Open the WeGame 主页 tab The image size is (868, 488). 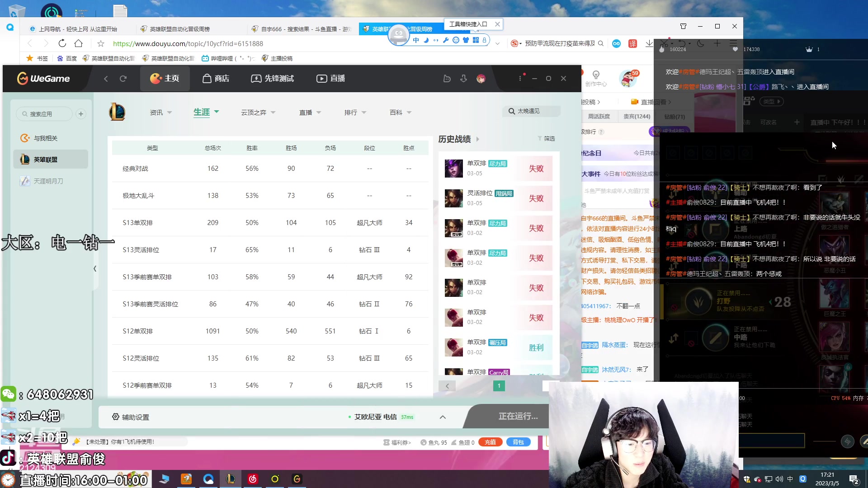[x=165, y=79]
